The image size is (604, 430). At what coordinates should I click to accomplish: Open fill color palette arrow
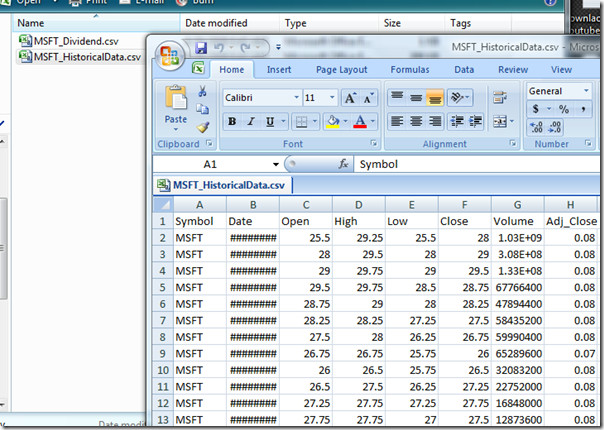click(346, 121)
